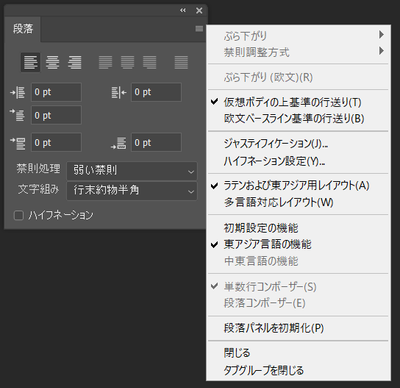The image size is (400, 388).
Task: Switch to the 段落 tab
Action: (x=23, y=29)
